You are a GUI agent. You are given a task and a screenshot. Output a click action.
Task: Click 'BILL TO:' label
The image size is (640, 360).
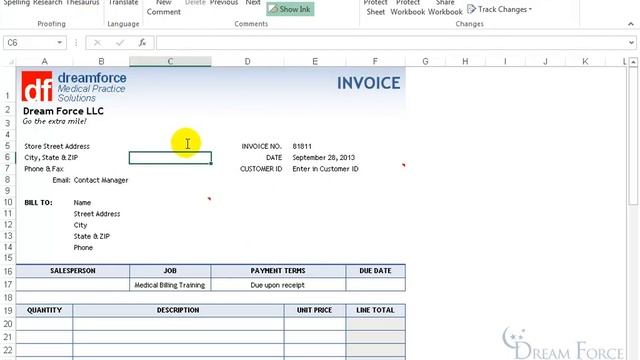38,202
